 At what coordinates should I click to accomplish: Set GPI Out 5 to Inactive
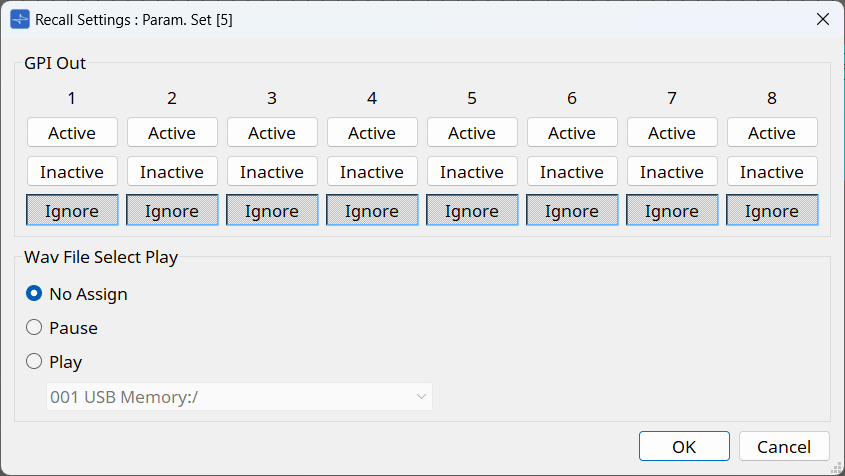click(472, 172)
